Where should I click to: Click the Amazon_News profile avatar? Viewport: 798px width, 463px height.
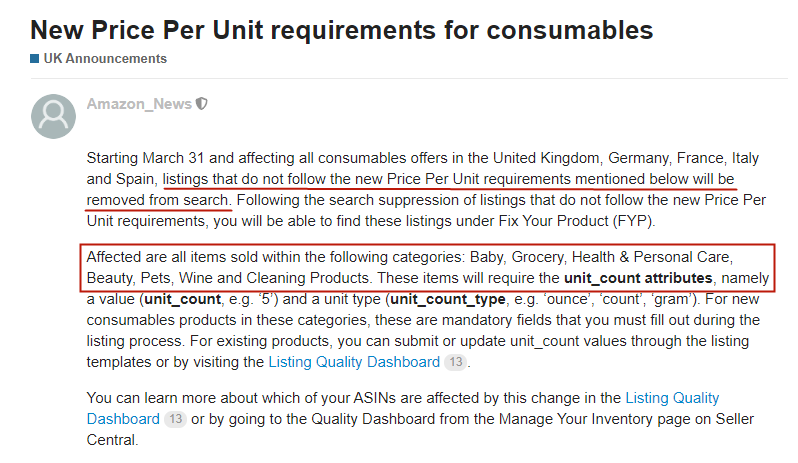53,116
